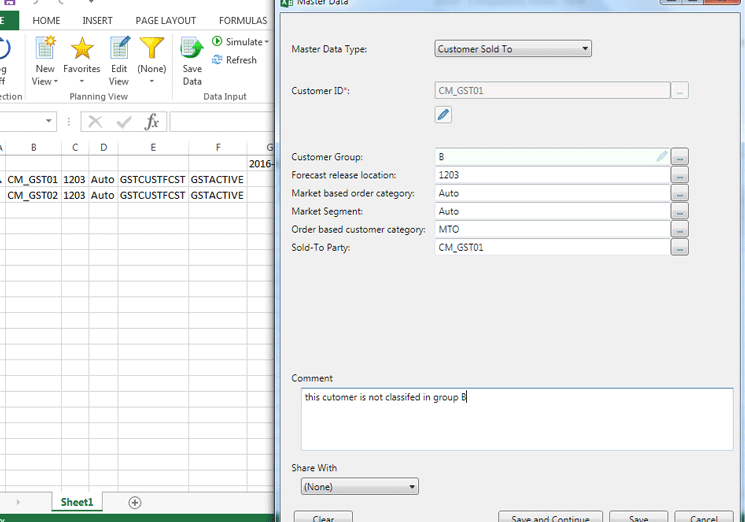The height and width of the screenshot is (522, 745).
Task: Expand the Simulate dropdown arrow
Action: point(267,42)
